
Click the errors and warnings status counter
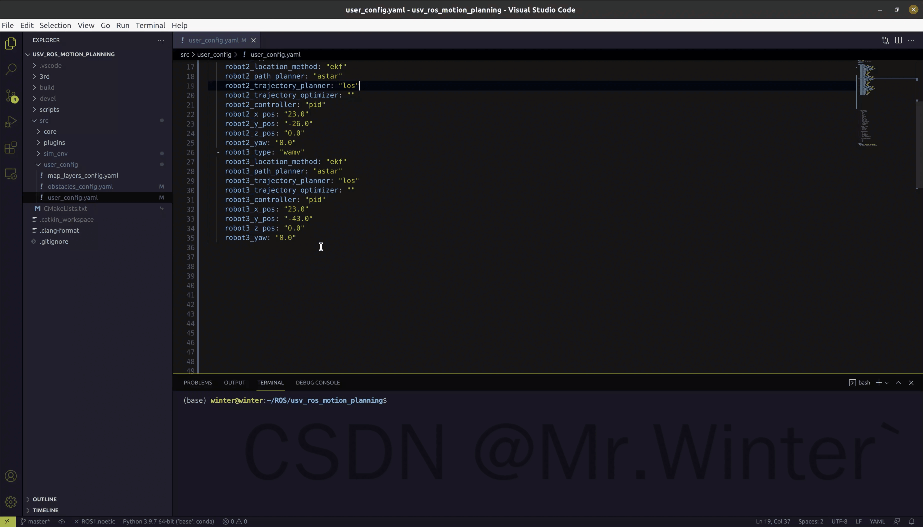(x=235, y=521)
